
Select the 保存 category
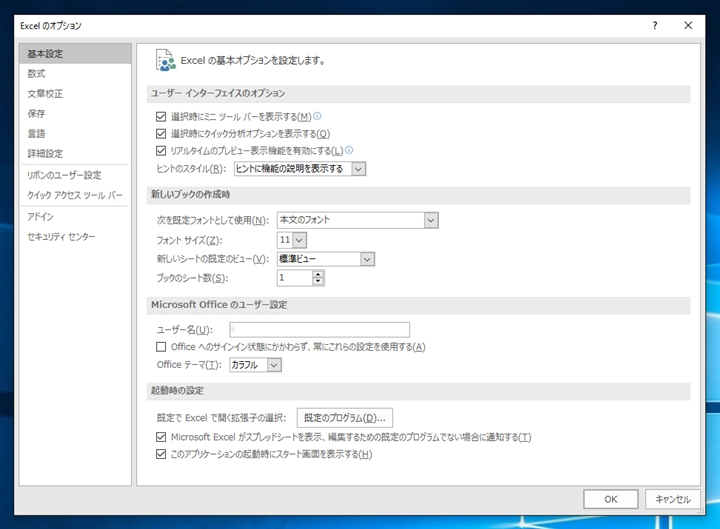tap(75, 113)
